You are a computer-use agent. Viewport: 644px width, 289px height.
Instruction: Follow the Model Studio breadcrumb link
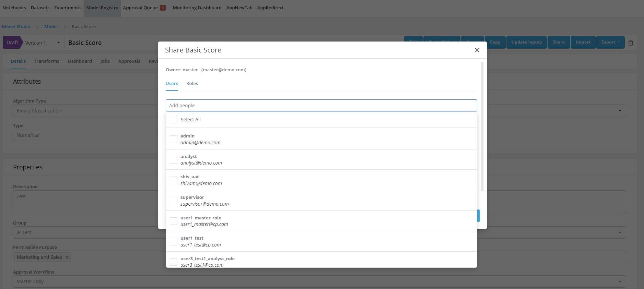click(16, 27)
